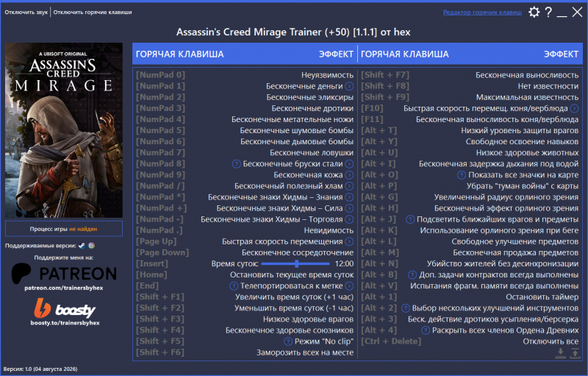This screenshot has width=588, height=376.
Task: Expand options arrow for Знаки Хидмы – Торговля
Action: coord(349,219)
